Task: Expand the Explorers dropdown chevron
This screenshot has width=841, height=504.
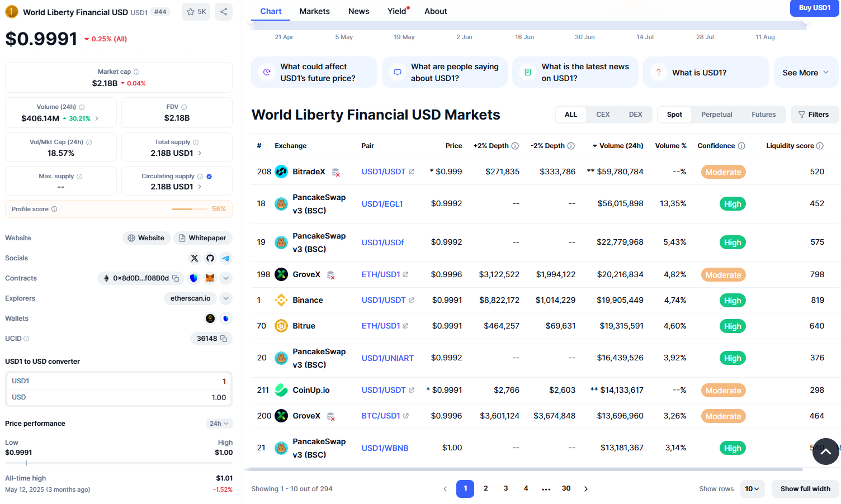Action: (x=226, y=298)
